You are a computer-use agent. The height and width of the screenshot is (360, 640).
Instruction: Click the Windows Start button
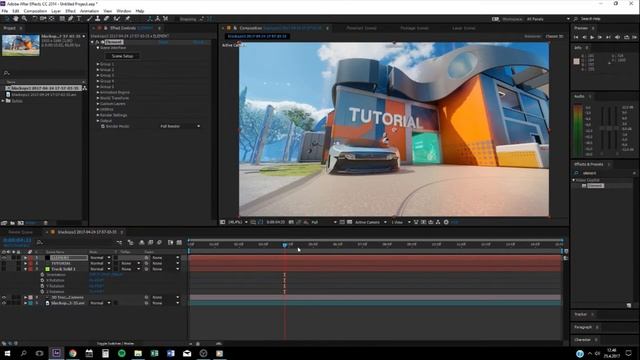coord(7,353)
